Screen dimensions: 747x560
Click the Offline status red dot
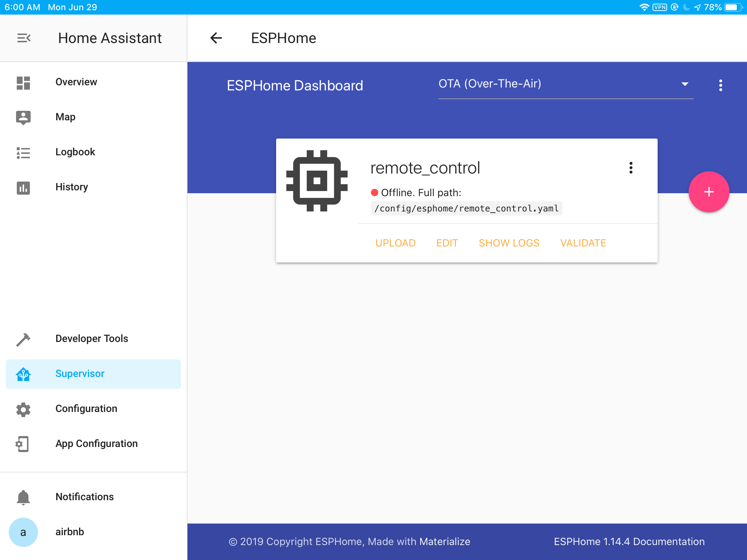375,192
